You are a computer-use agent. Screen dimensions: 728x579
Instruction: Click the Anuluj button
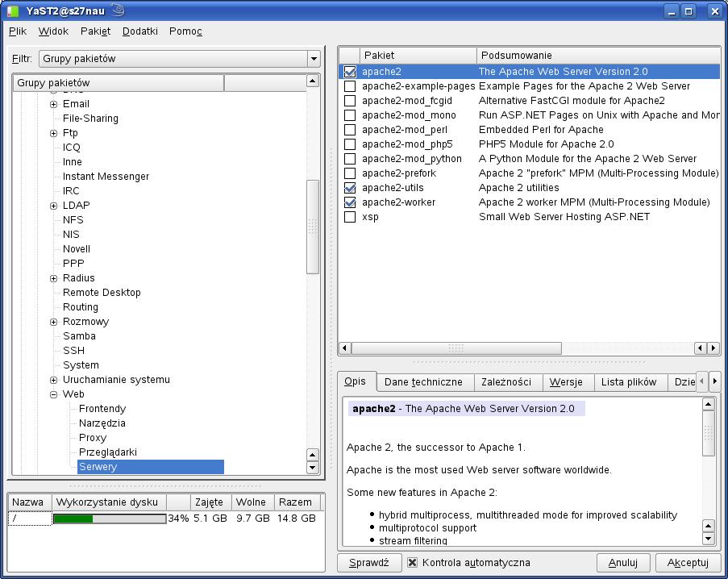tap(623, 563)
